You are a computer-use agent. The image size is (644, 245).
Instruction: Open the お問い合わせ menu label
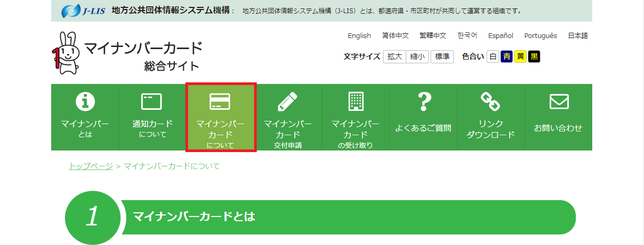click(558, 128)
